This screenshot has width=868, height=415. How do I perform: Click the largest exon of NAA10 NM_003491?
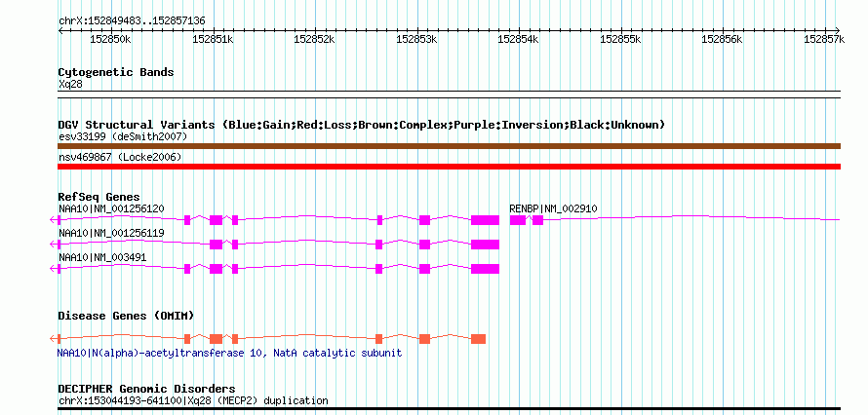click(x=485, y=269)
